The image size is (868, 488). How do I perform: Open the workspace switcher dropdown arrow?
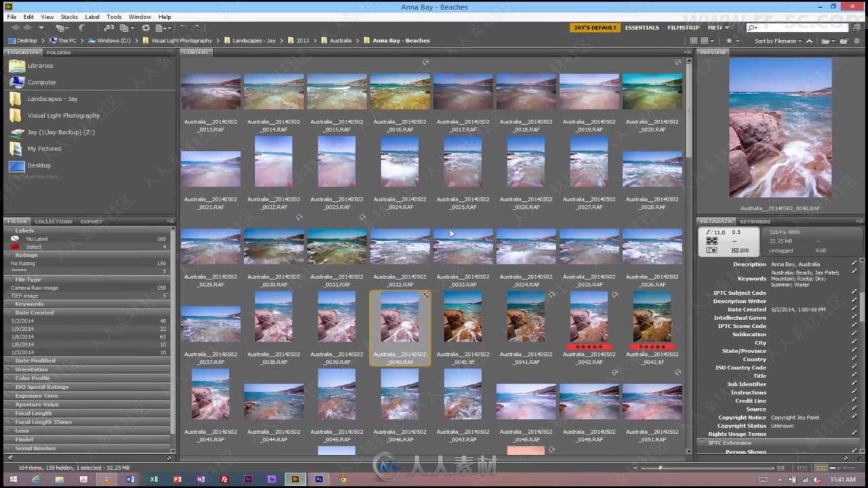coord(726,28)
